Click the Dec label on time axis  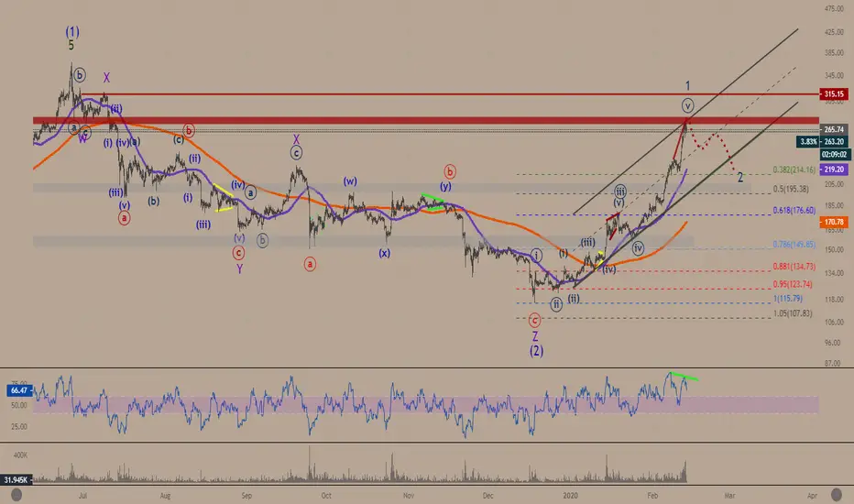[x=488, y=496]
